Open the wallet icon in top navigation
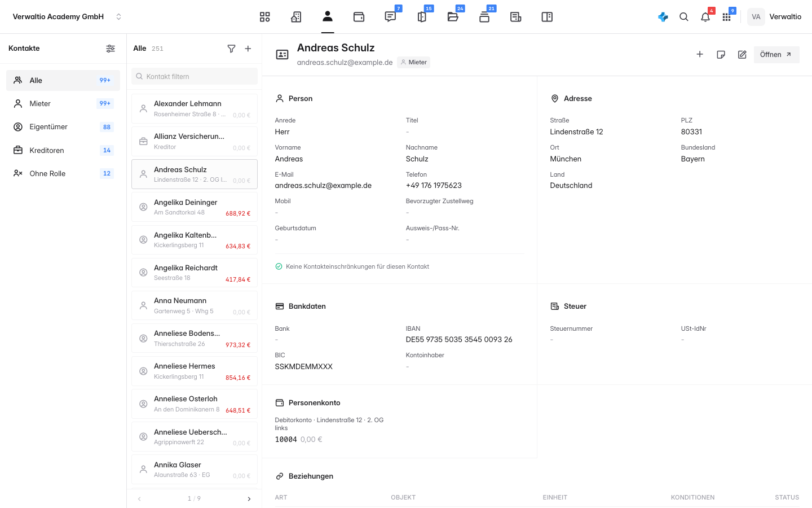The image size is (812, 508). click(x=359, y=17)
